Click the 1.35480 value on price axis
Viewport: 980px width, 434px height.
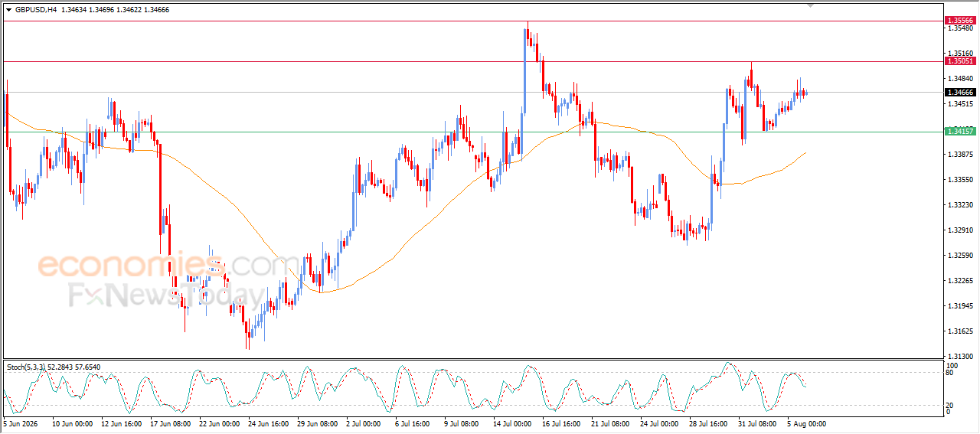click(960, 28)
